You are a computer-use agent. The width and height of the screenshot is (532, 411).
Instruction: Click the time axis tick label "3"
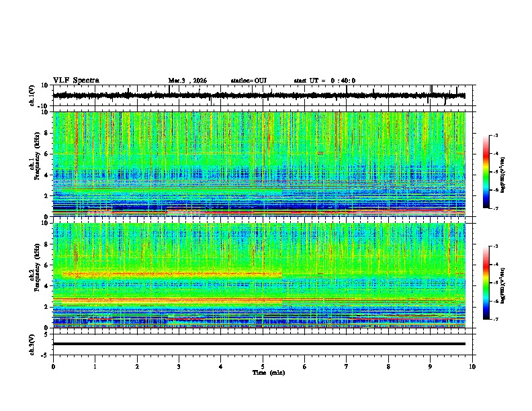(179, 367)
